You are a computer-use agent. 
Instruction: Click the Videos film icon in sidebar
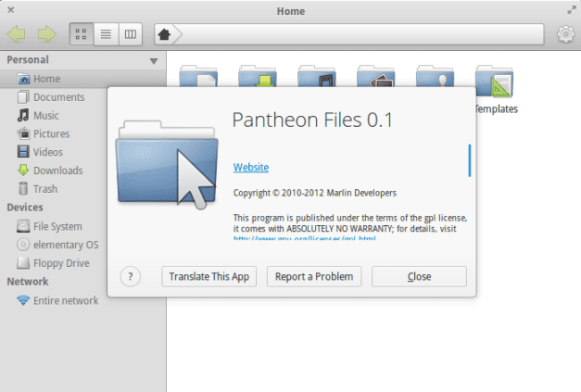click(23, 152)
